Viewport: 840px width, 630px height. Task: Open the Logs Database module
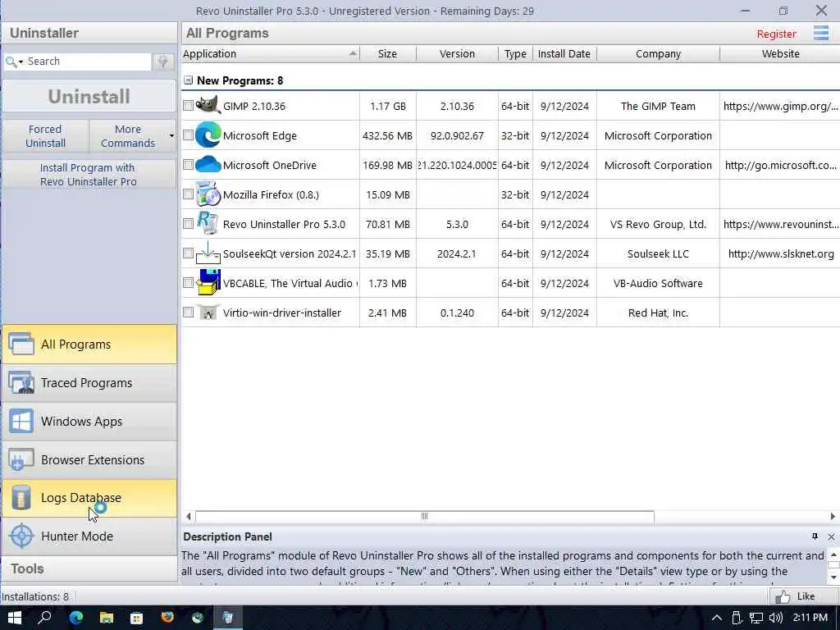coord(89,498)
